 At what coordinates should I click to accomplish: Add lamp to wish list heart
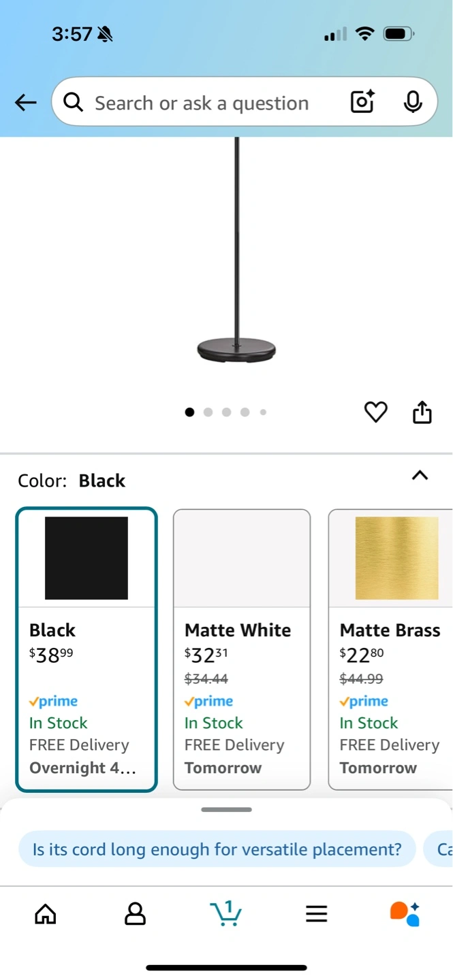point(375,412)
